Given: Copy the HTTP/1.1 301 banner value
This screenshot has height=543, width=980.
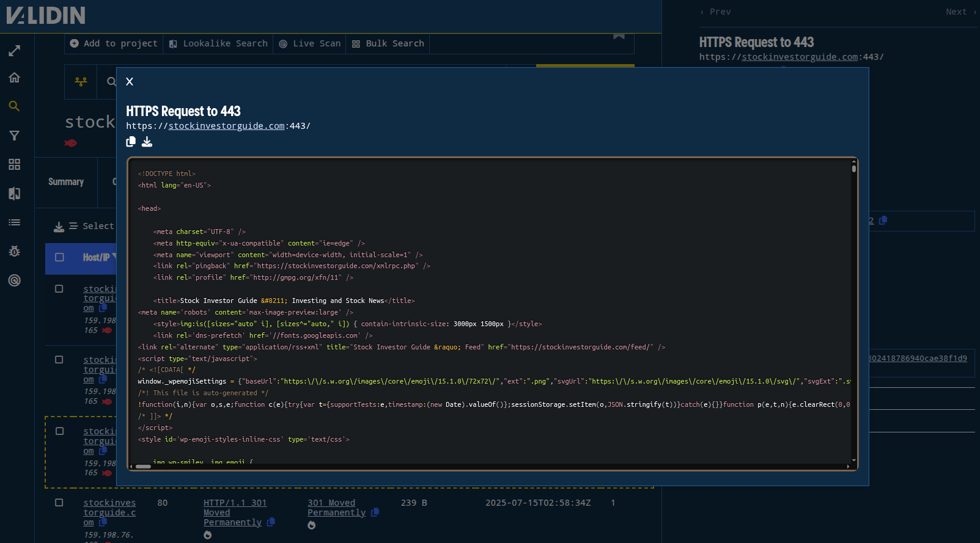Looking at the screenshot, I should pos(271,522).
